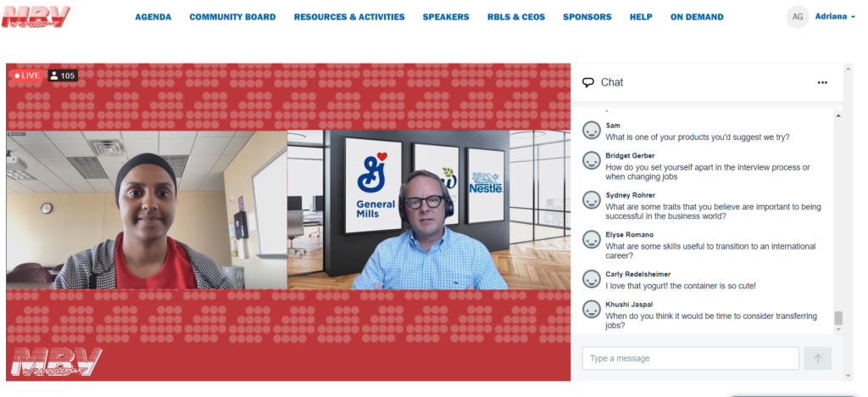Open the chat options three-dot menu
This screenshot has height=397, width=868.
pos(821,82)
